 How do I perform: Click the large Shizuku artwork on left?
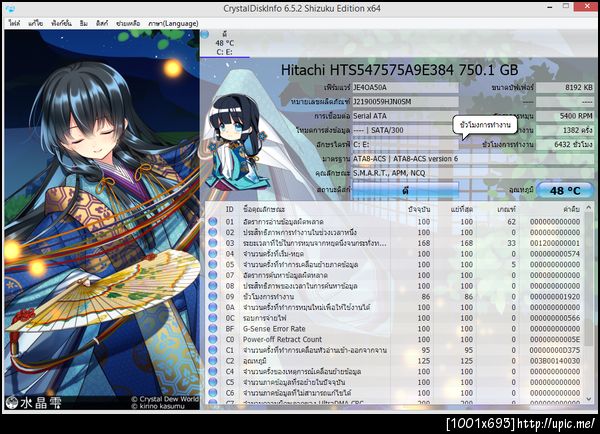point(102,220)
